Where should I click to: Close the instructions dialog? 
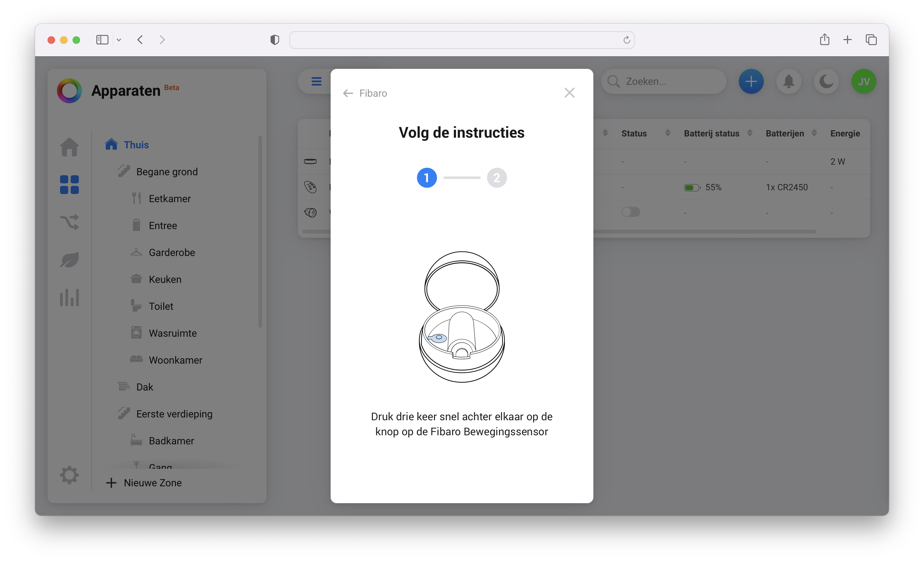[x=569, y=93]
